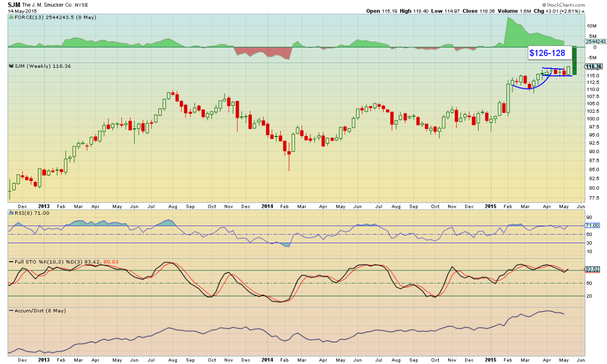
Task: Click the 90 label on RSI axis
Action: pyautogui.click(x=589, y=217)
